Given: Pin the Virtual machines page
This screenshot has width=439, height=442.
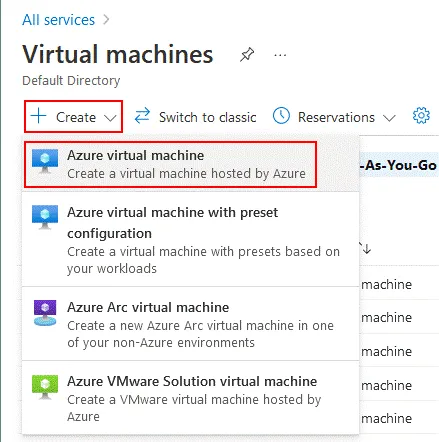Looking at the screenshot, I should point(247,55).
